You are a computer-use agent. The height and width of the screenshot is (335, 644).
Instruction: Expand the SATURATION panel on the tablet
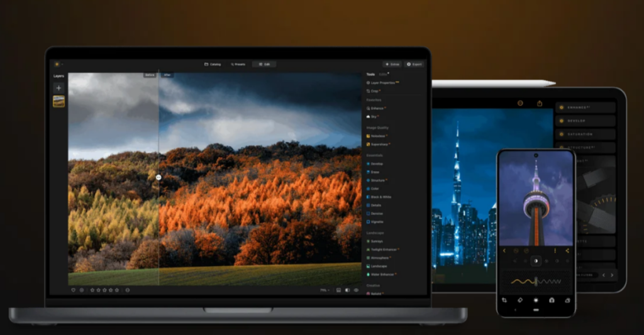pos(586,135)
